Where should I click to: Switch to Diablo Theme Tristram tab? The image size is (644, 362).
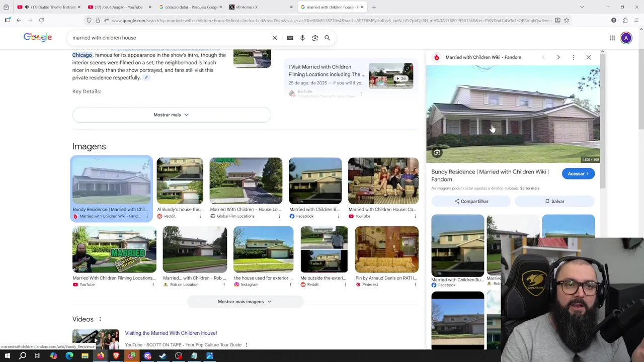(x=48, y=7)
